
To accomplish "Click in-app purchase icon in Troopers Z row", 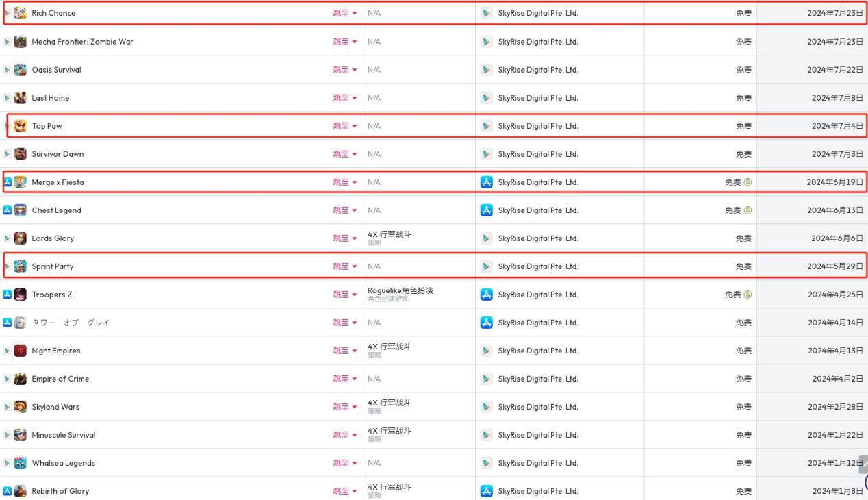I will [x=748, y=295].
